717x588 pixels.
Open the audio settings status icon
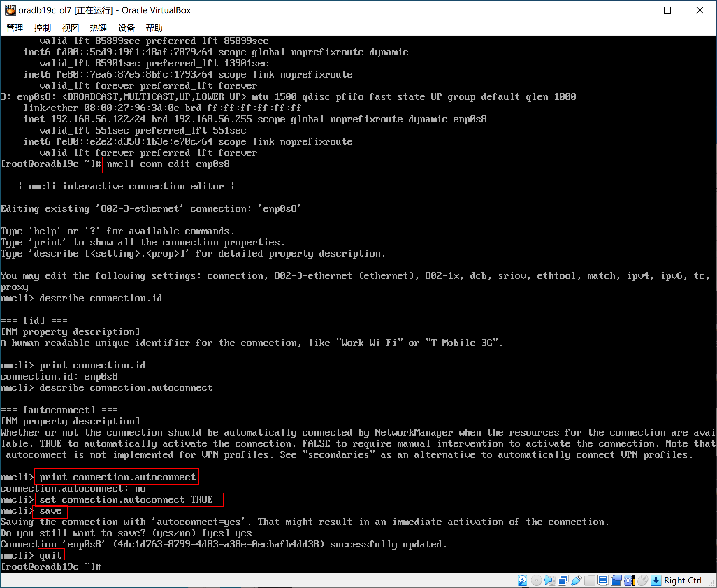tap(550, 581)
